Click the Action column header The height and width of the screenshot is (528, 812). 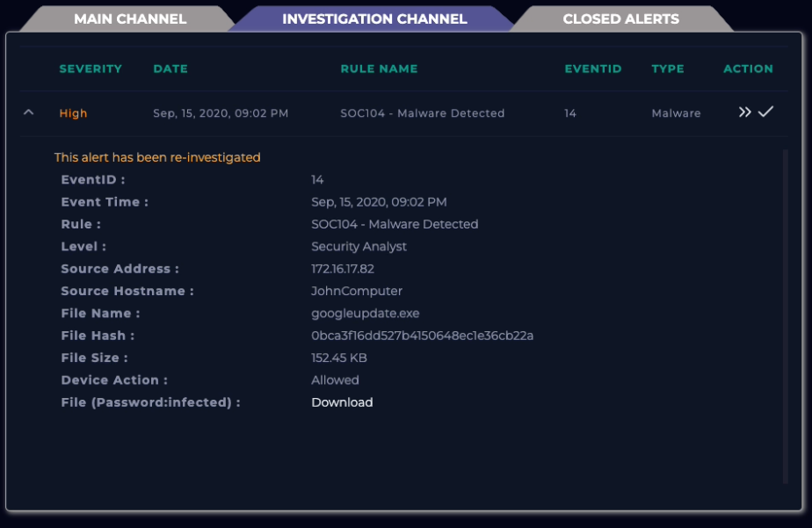pyautogui.click(x=748, y=69)
